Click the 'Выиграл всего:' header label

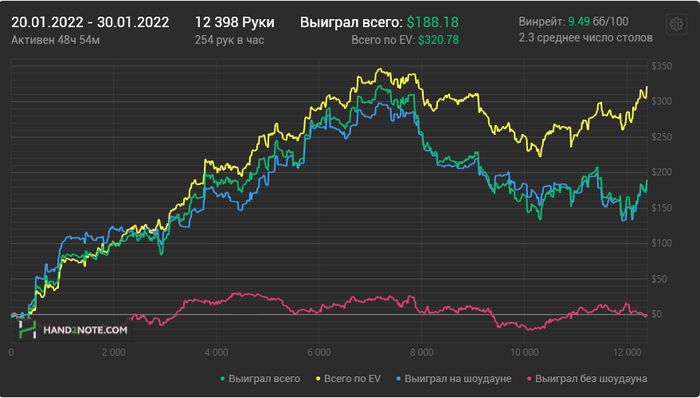tap(351, 22)
